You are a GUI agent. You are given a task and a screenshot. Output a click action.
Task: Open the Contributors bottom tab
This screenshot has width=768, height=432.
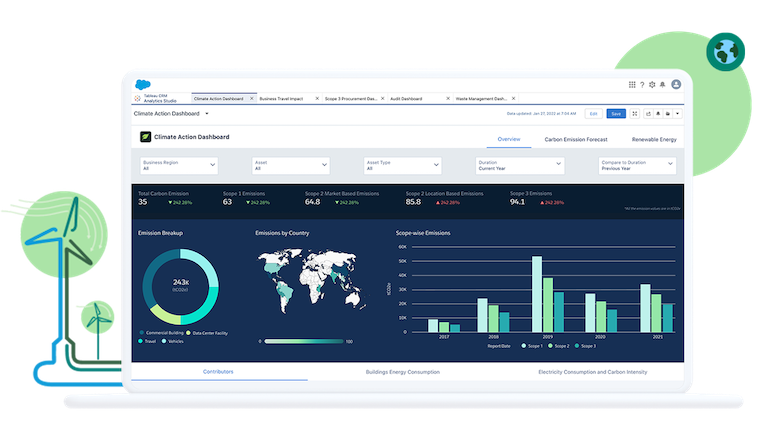(218, 372)
